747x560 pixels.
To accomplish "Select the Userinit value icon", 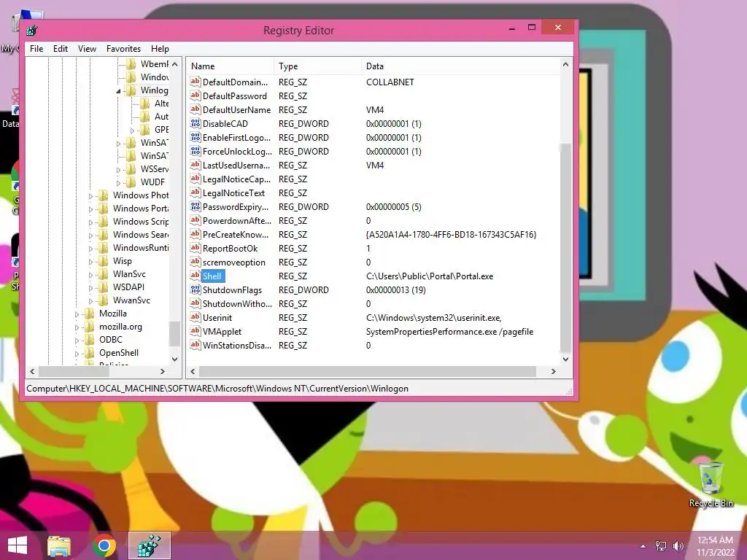I will pyautogui.click(x=196, y=317).
